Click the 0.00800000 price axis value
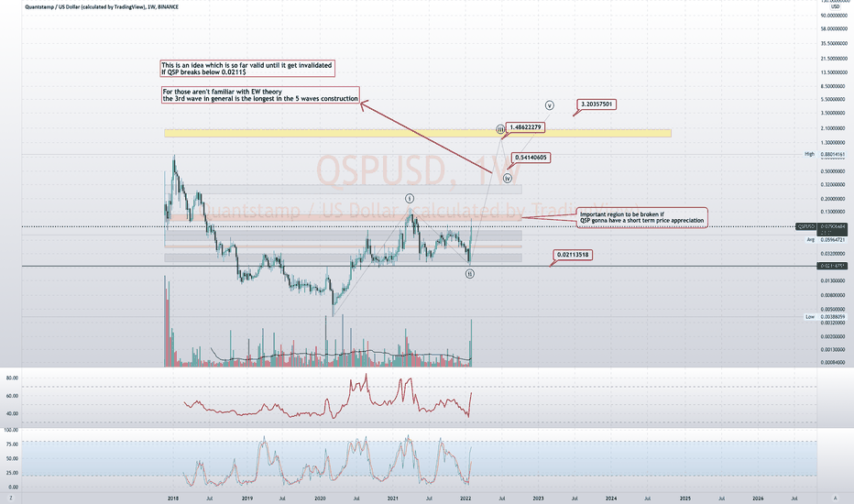Viewport: 854px width, 504px height. [834, 295]
